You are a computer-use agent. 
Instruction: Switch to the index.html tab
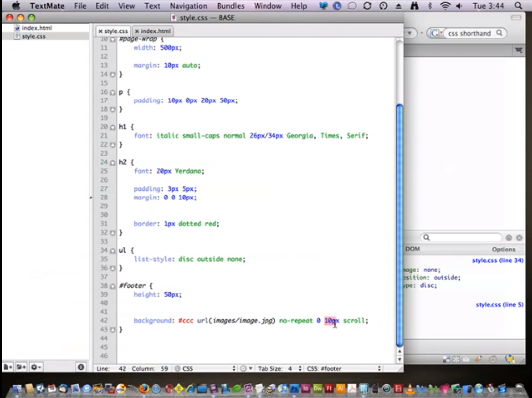155,31
